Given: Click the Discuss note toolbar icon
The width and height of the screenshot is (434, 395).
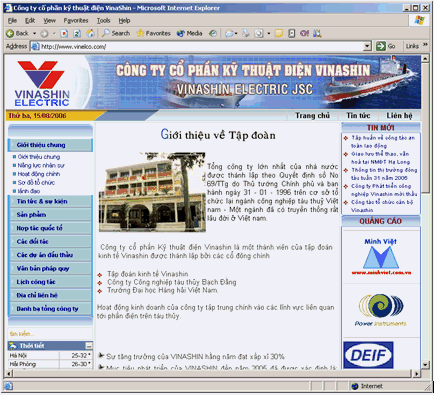Looking at the screenshot, I should (279, 33).
